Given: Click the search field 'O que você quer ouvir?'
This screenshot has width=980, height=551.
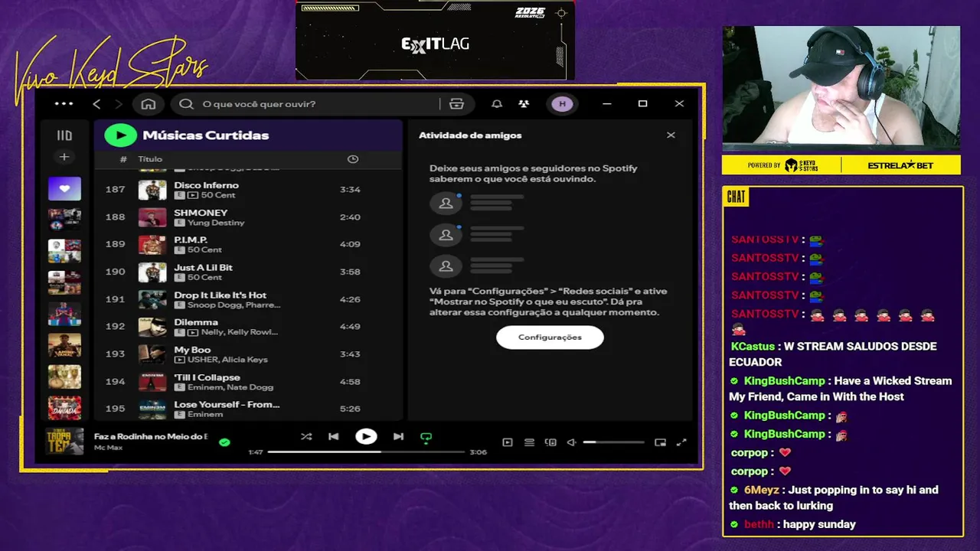Looking at the screenshot, I should click(x=320, y=104).
